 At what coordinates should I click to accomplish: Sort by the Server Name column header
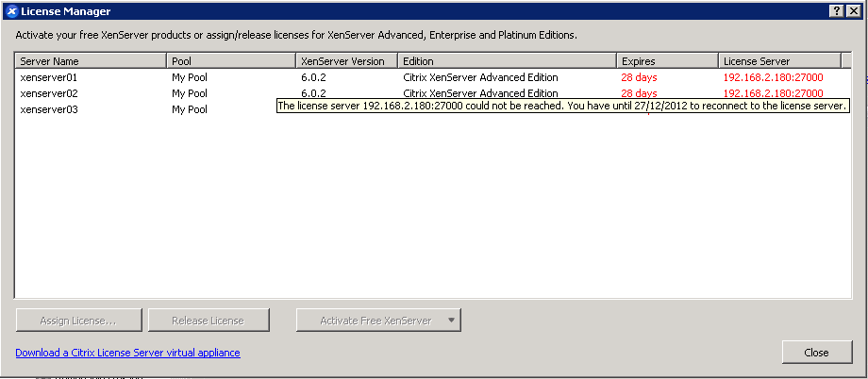pyautogui.click(x=91, y=61)
